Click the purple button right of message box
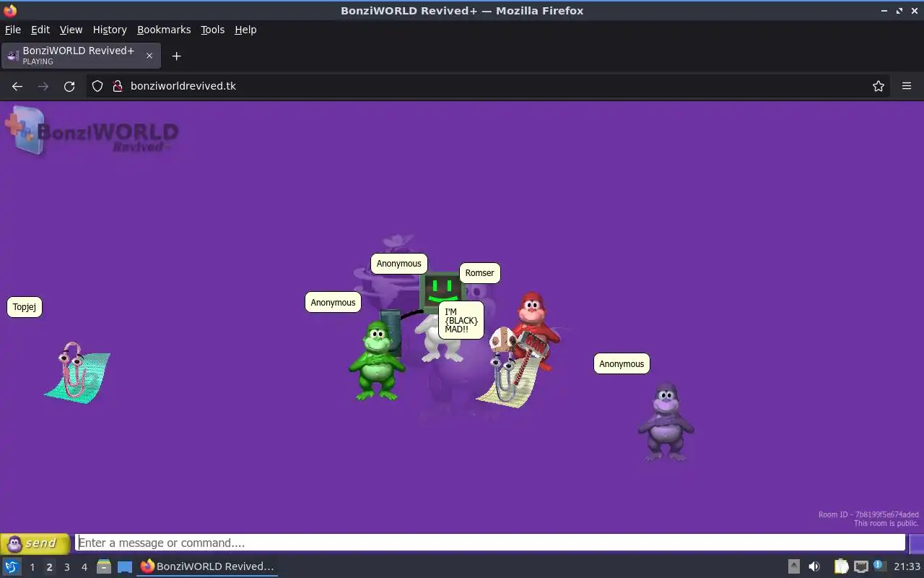924x578 pixels. [x=916, y=543]
